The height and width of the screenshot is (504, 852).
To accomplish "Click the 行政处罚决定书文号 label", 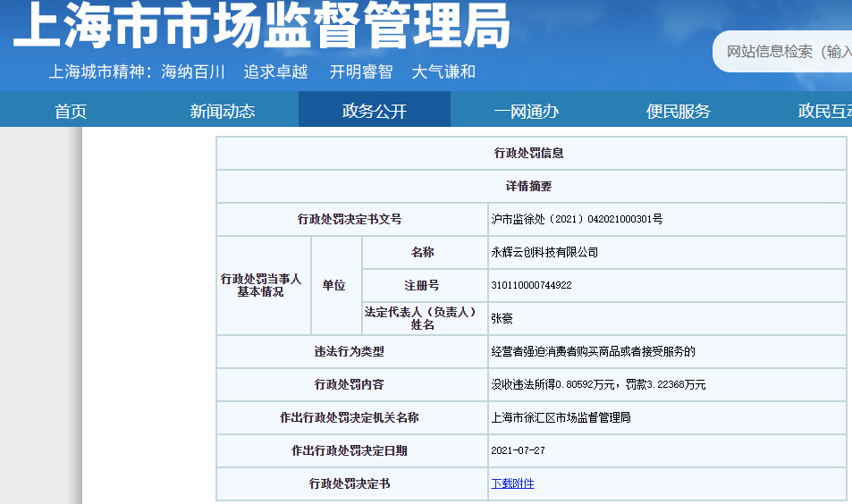I will pyautogui.click(x=350, y=219).
